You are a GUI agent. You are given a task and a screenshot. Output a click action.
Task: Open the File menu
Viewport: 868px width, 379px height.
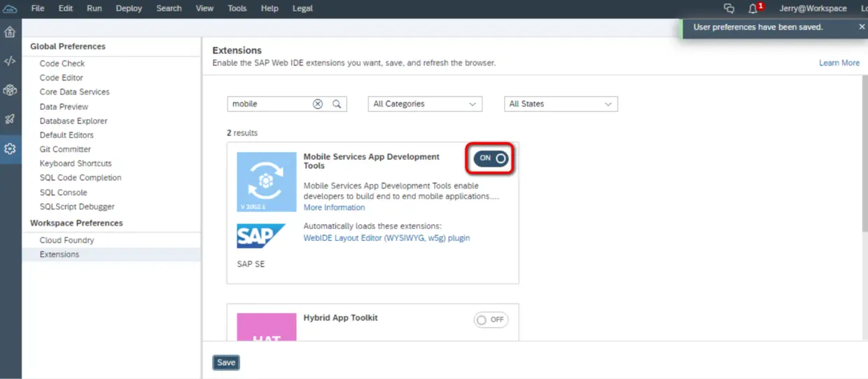click(38, 8)
